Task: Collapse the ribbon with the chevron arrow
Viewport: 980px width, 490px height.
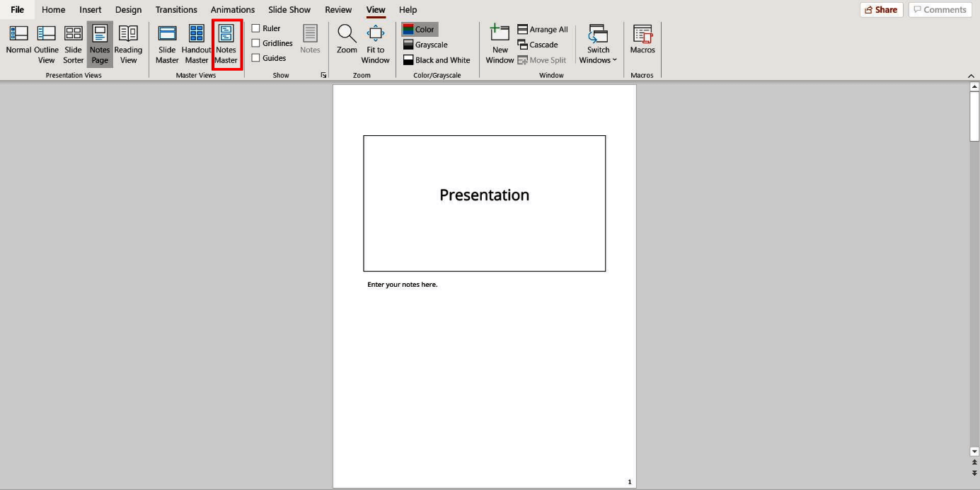Action: (x=971, y=74)
